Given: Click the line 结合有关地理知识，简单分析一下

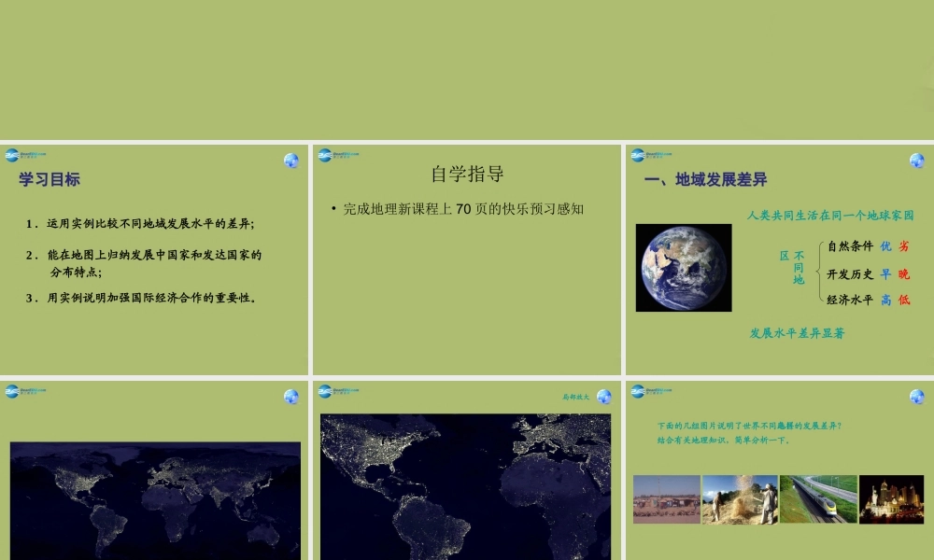Looking at the screenshot, I should coord(724,441).
